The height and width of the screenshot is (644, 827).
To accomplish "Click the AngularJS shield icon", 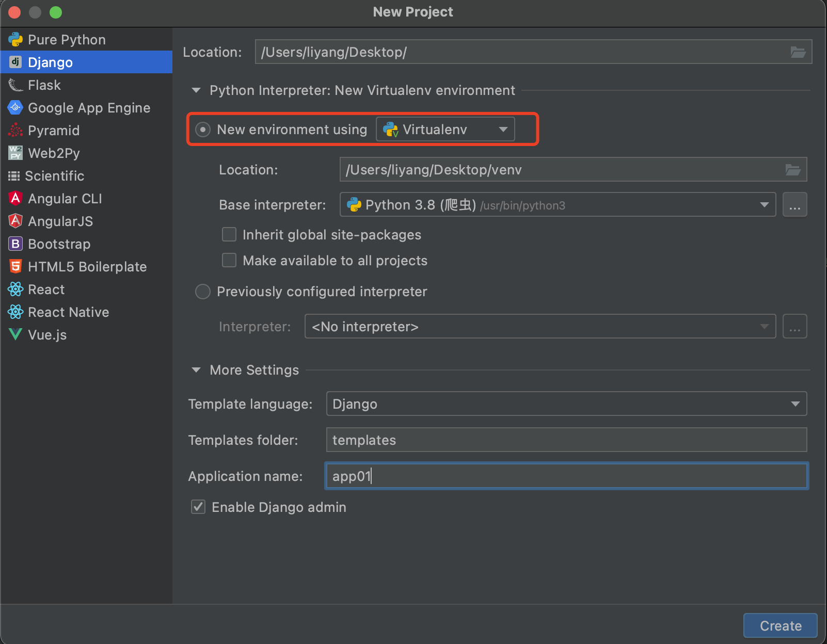I will (x=15, y=221).
